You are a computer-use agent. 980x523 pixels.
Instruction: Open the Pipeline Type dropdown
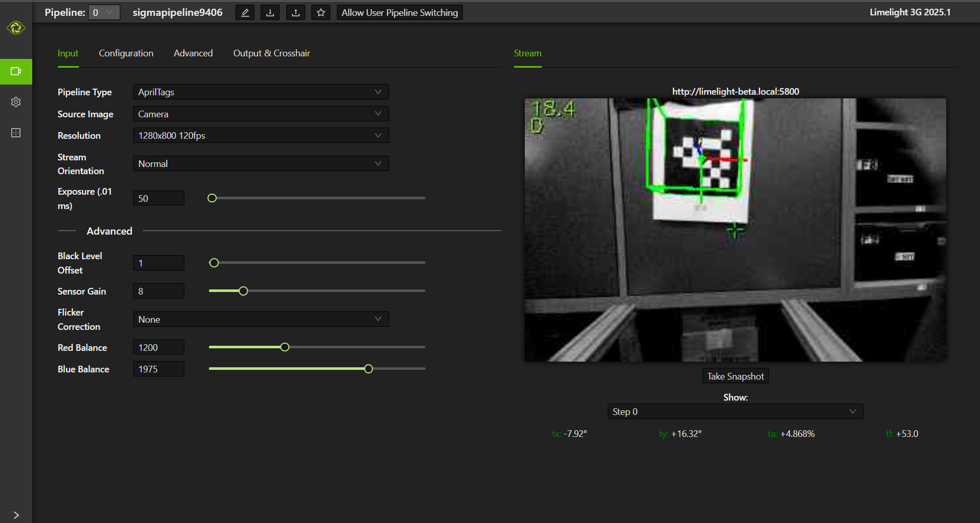[261, 92]
